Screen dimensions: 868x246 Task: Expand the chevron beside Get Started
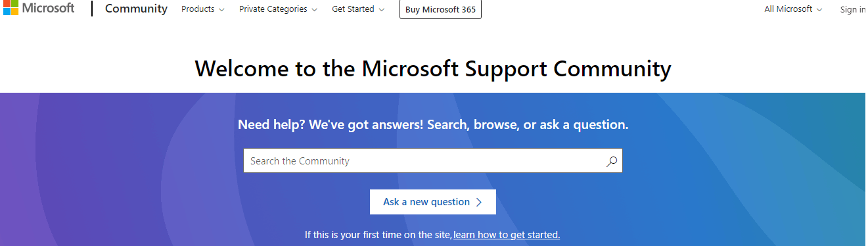tap(382, 10)
